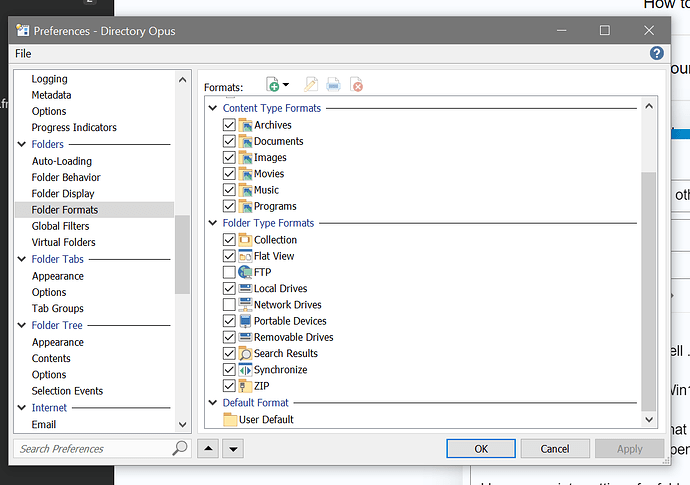Select Folder Display page
Viewport: 690px width, 485px height.
pos(63,194)
